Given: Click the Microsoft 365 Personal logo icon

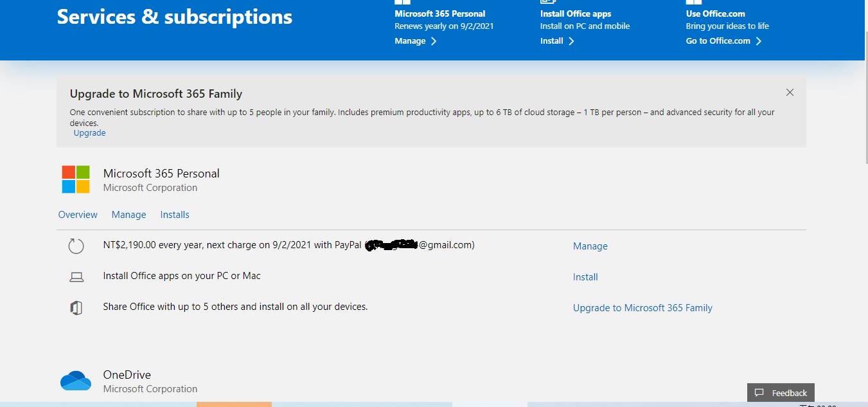Looking at the screenshot, I should click(x=76, y=179).
